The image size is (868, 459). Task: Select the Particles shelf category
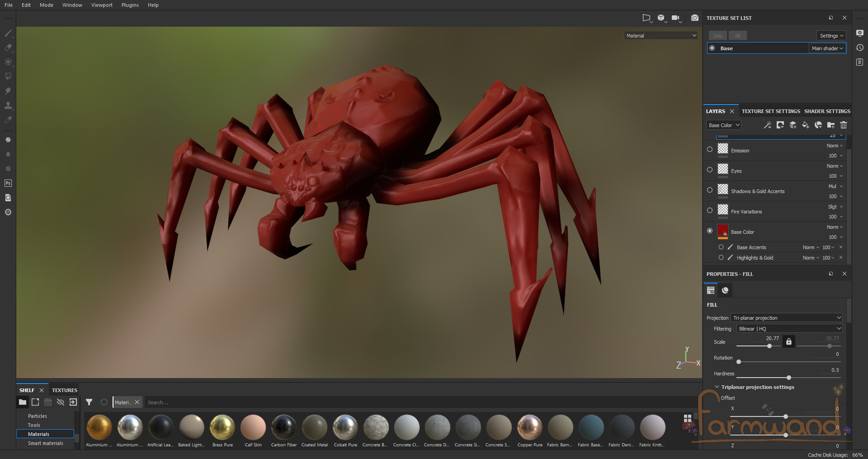point(38,416)
